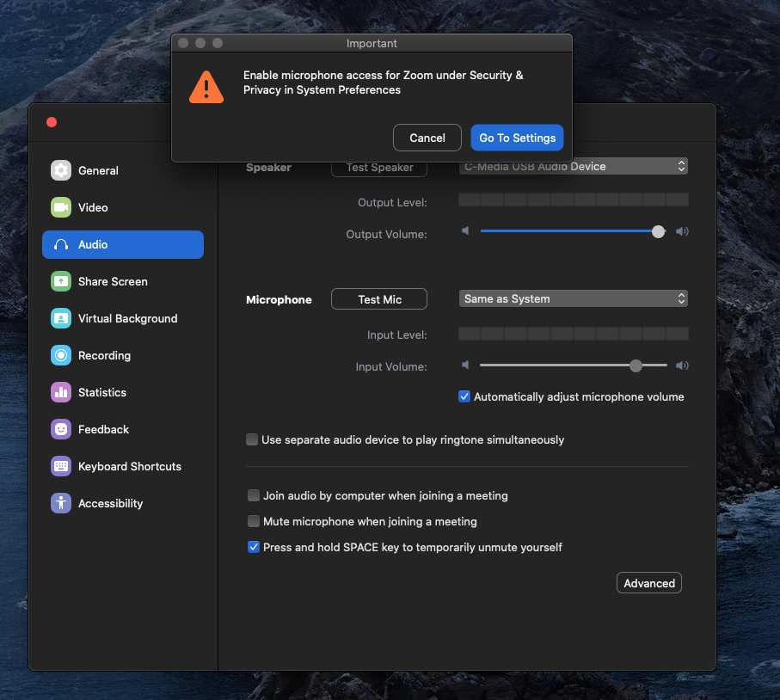The height and width of the screenshot is (700, 780).
Task: Click the Test Speaker button
Action: (x=379, y=169)
